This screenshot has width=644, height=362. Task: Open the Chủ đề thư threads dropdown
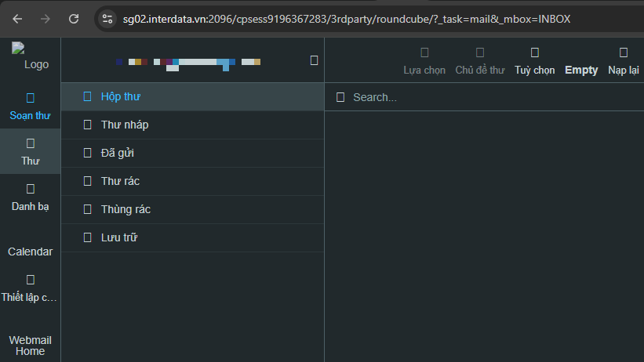tap(480, 62)
